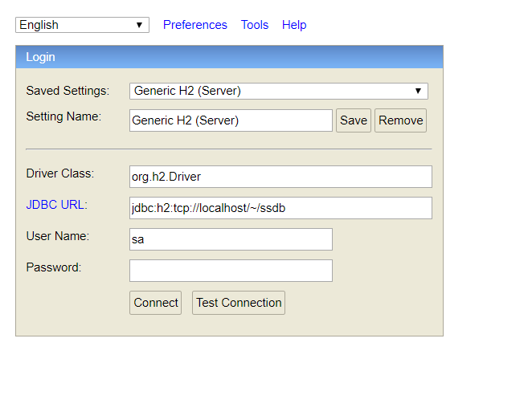Click the Password label text

54,267
